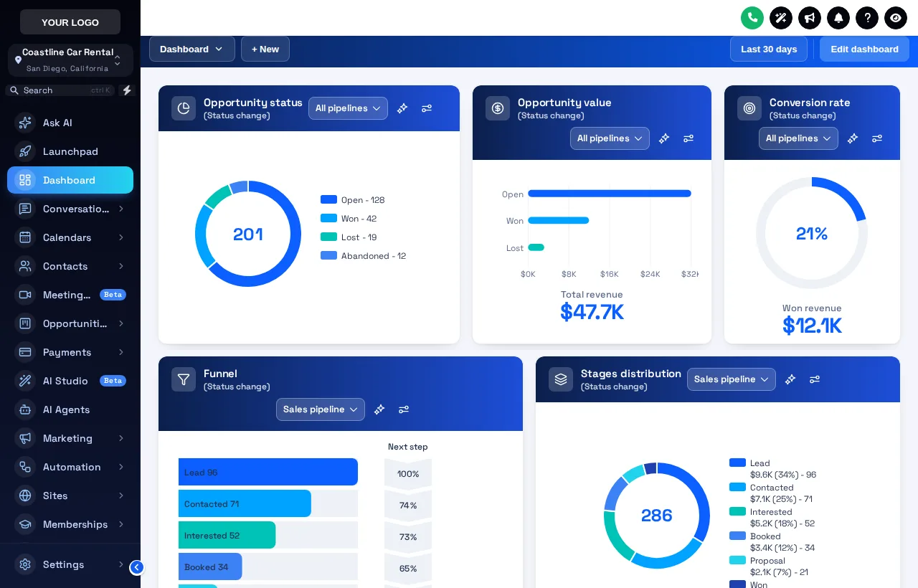Open the notifications bell
The height and width of the screenshot is (588, 918).
838,18
